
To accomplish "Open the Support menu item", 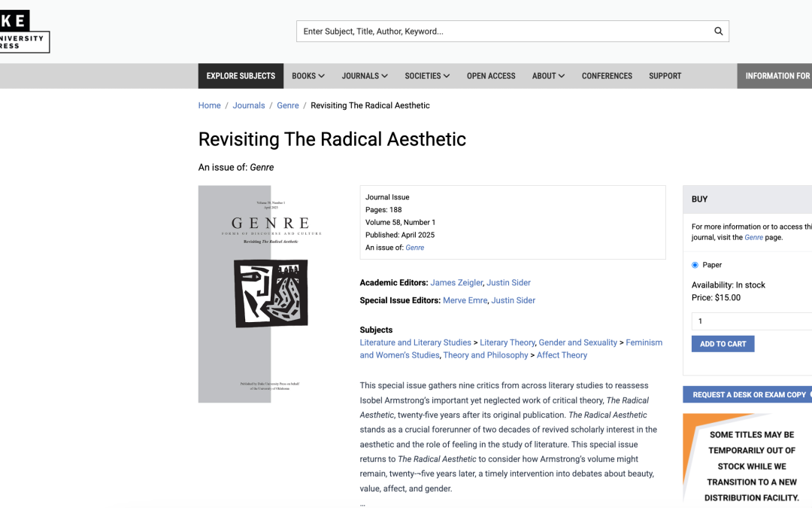I will click(665, 76).
